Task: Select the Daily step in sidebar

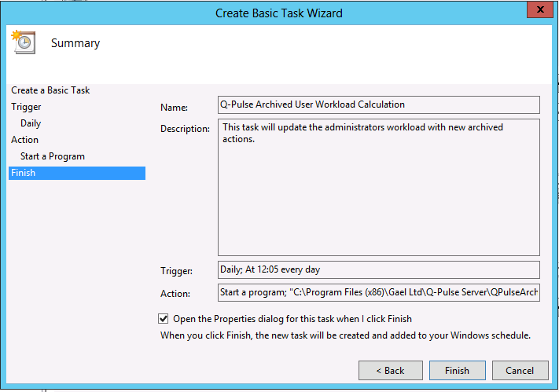Action: [x=31, y=123]
